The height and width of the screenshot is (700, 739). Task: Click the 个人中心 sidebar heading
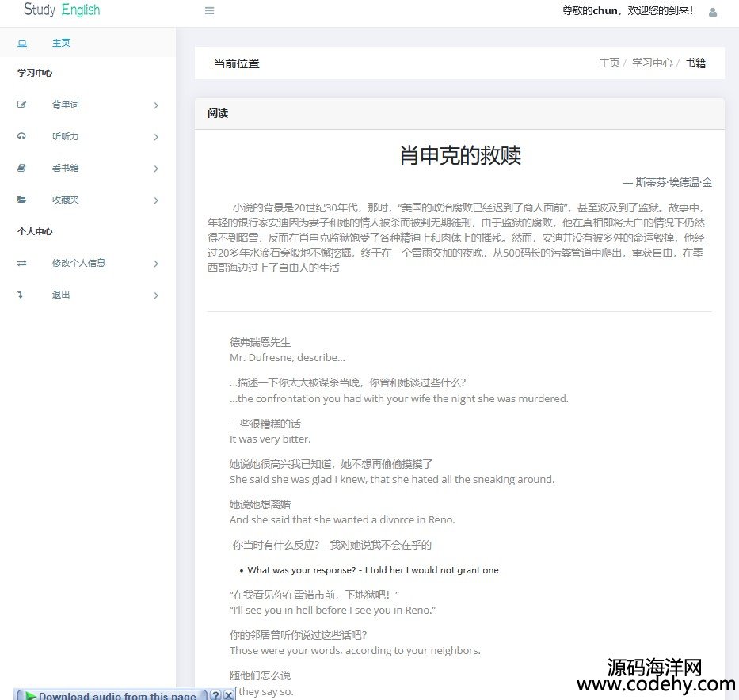[35, 231]
